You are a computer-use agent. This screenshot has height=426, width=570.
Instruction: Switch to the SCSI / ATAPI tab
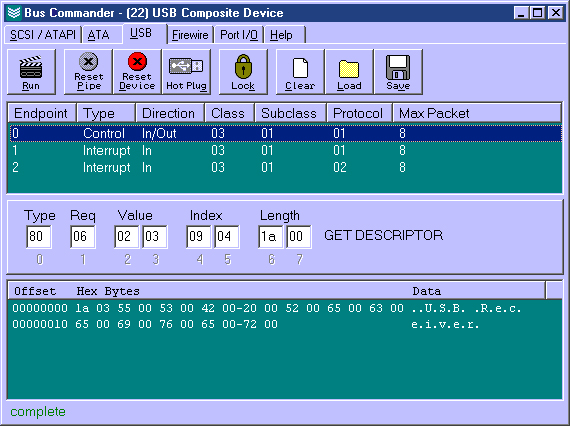43,35
